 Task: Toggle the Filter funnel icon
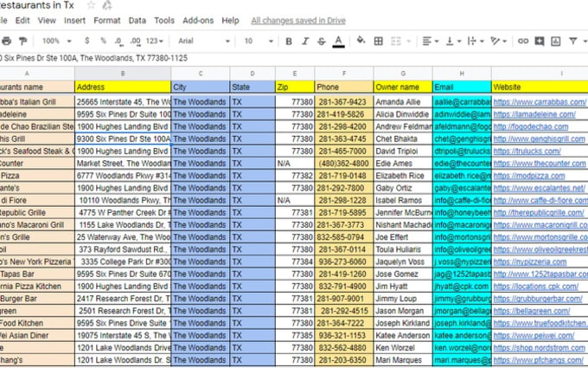(x=572, y=41)
